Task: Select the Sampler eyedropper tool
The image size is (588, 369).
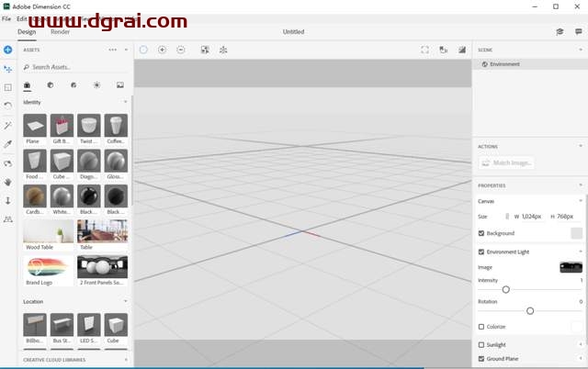Action: click(x=8, y=144)
